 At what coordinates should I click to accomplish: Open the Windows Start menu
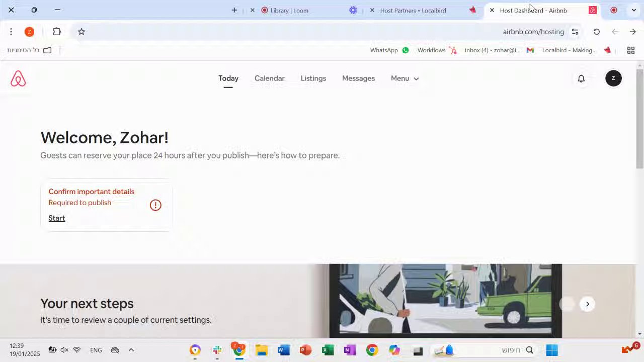pyautogui.click(x=552, y=350)
